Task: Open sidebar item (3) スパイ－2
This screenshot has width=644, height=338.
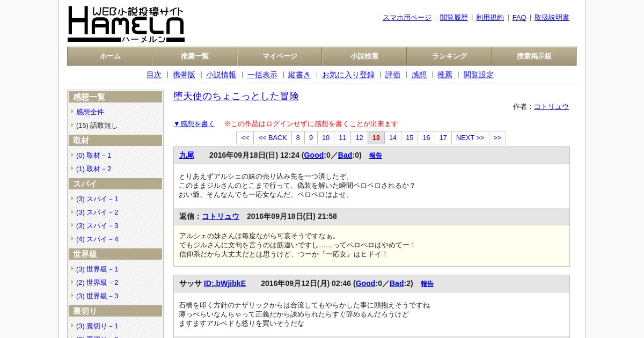Action: (x=97, y=212)
